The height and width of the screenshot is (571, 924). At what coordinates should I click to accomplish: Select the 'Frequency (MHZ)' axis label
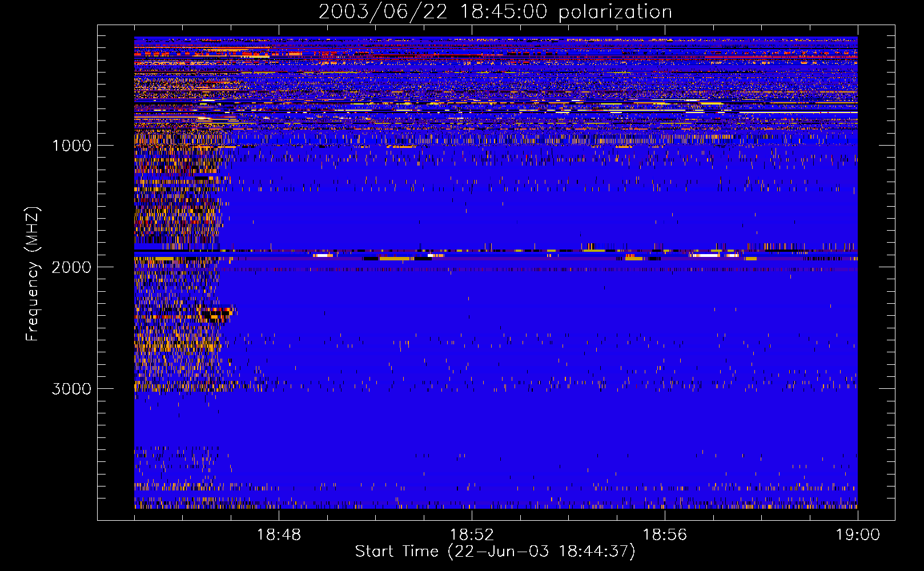tap(33, 274)
